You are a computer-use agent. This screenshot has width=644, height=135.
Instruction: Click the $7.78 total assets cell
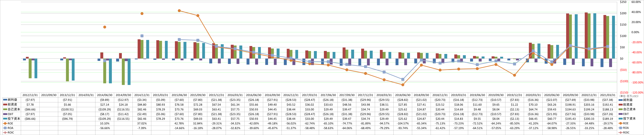tap(30, 104)
